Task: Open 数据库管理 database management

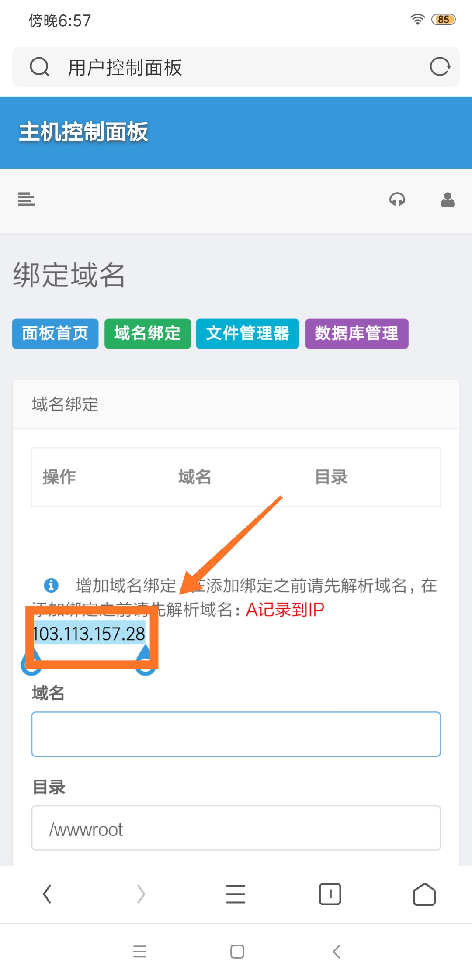Action: pyautogui.click(x=357, y=334)
